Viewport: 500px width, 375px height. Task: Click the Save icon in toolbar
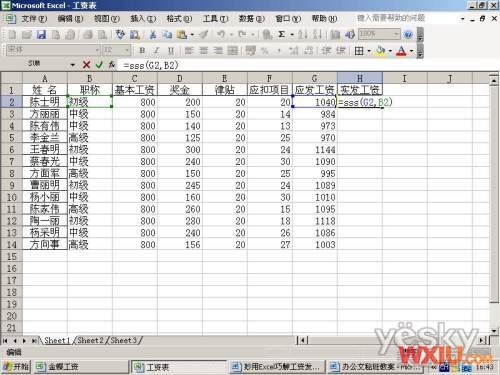pos(41,34)
